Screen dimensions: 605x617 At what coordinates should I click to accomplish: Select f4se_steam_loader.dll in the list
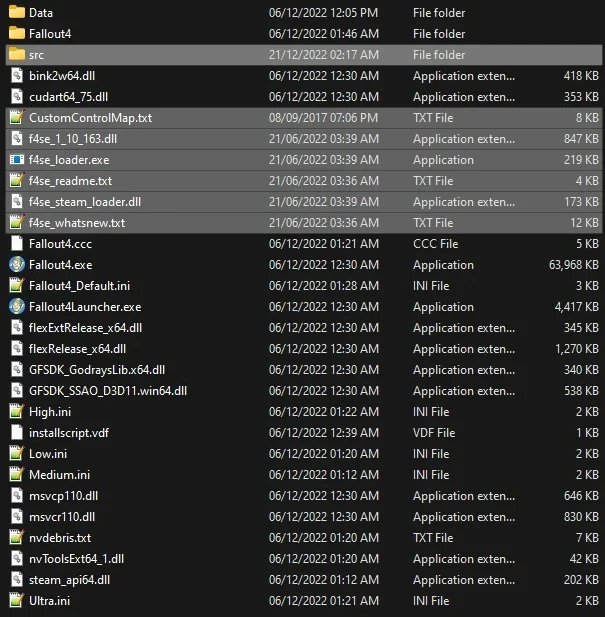pyautogui.click(x=84, y=202)
